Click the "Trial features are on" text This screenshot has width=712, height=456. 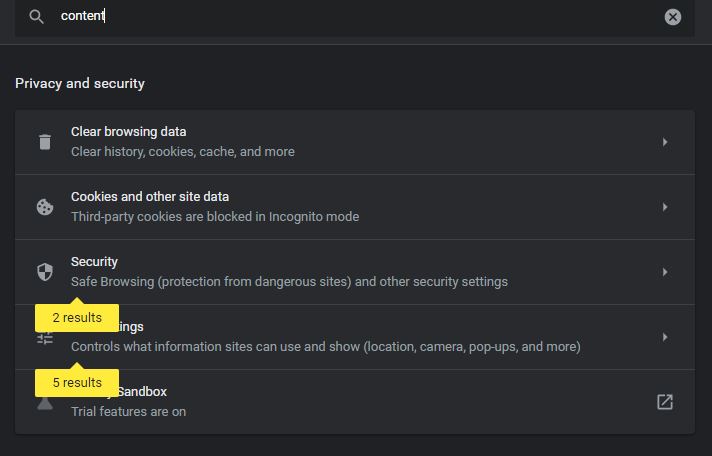[128, 412]
